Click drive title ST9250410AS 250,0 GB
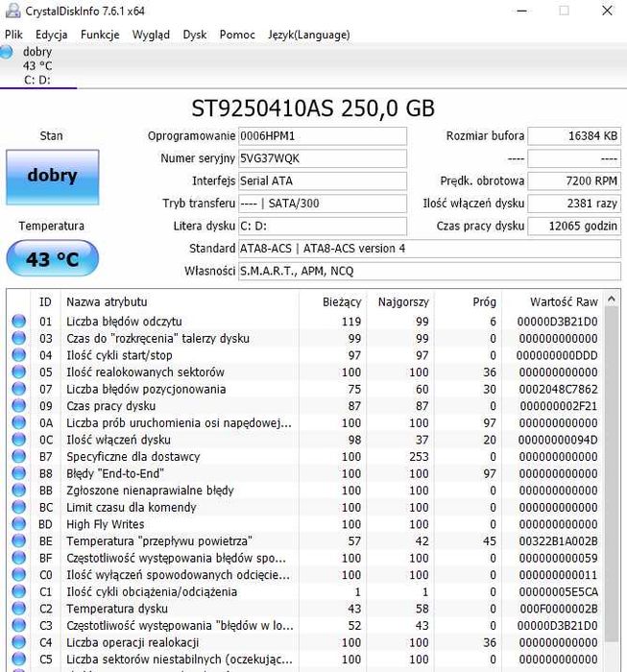 [313, 108]
